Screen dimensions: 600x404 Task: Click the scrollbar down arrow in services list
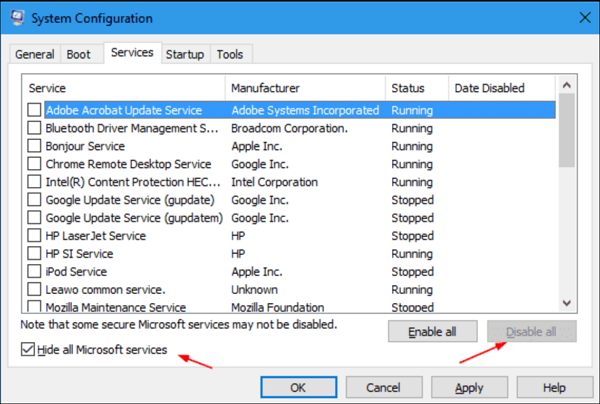[567, 303]
